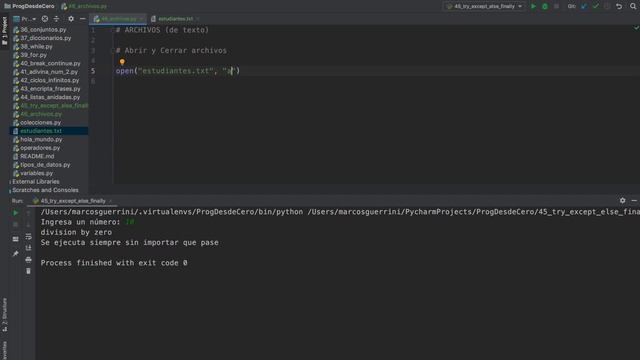The height and width of the screenshot is (360, 640).
Task: Toggle soft-wrap in the Run console
Action: coord(28,236)
